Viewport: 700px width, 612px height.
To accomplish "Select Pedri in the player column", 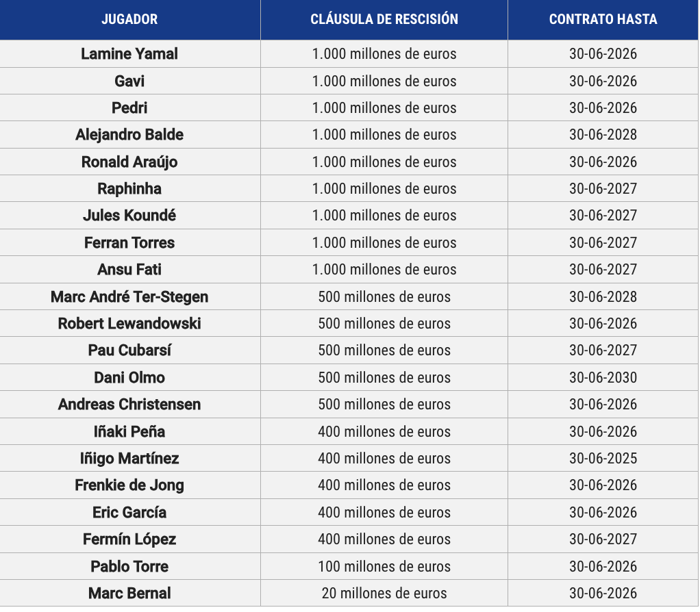I will point(129,107).
